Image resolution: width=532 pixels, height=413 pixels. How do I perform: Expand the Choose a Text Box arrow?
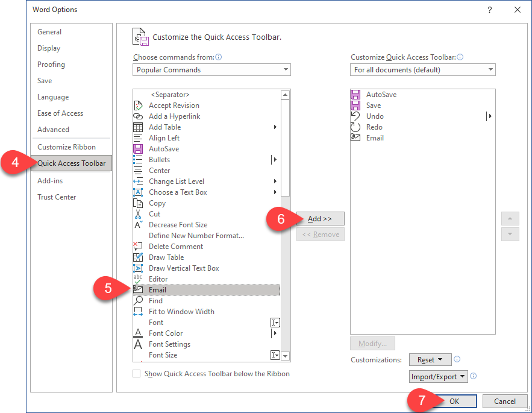click(275, 192)
